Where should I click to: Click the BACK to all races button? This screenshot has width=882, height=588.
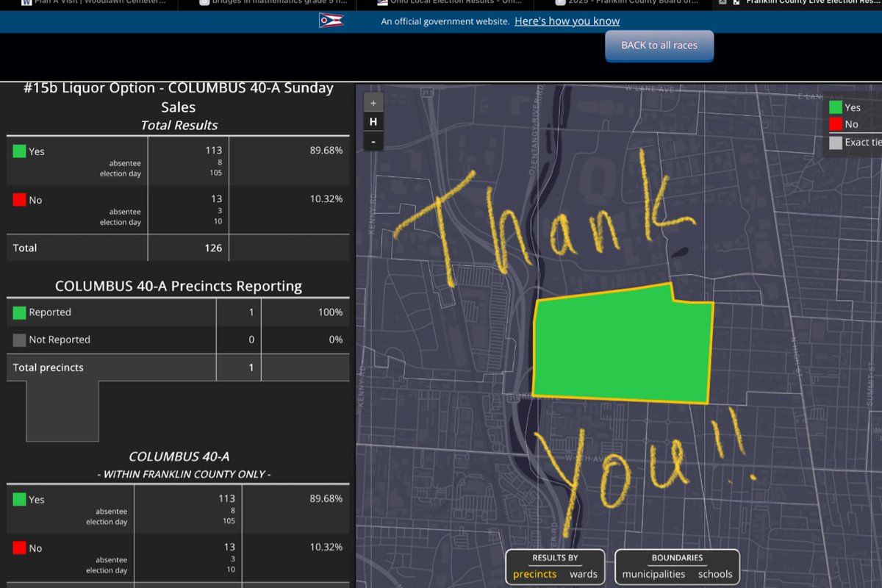point(659,46)
